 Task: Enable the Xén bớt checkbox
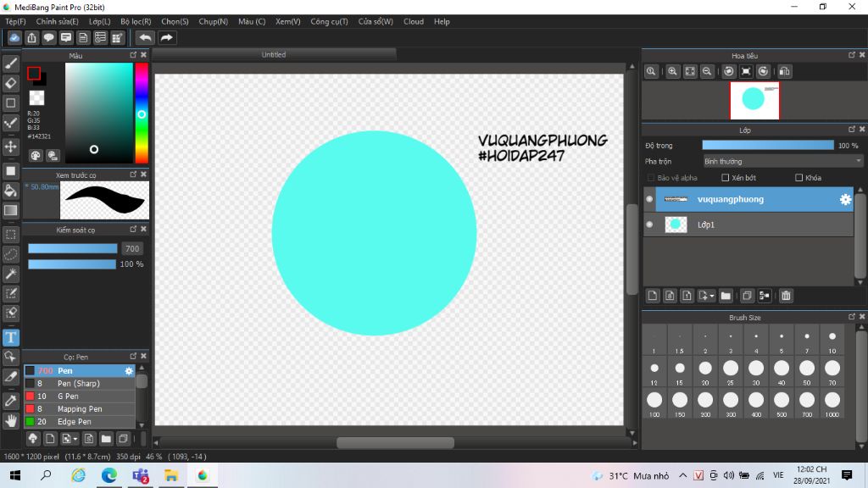[725, 178]
